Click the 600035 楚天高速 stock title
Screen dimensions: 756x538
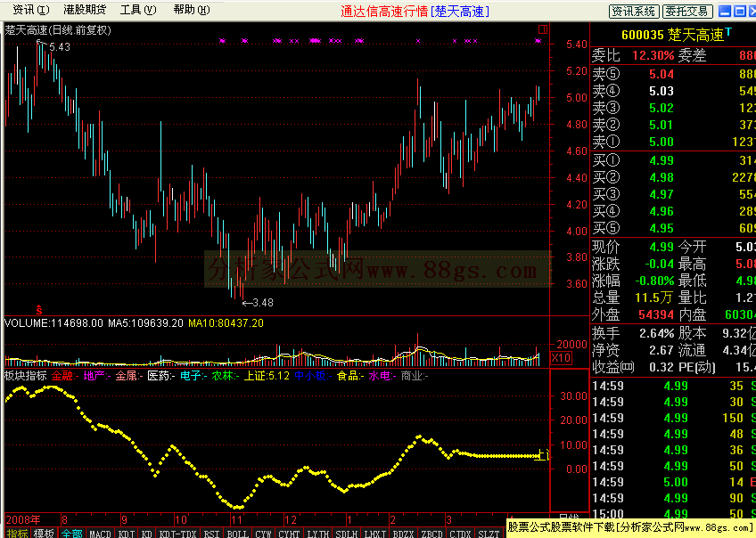coord(672,35)
